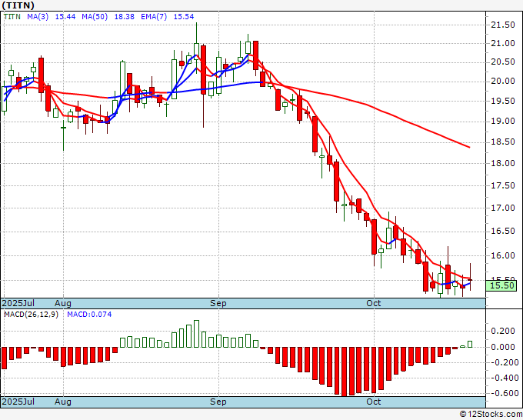
Task: Click the MA(3) value 15.44
Action: [x=65, y=17]
